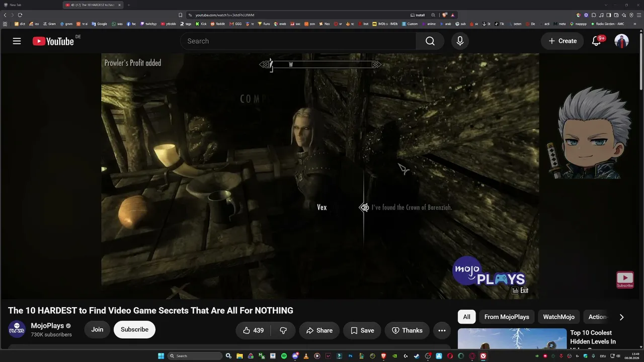The image size is (644, 362).
Task: Start voice search with microphone icon
Action: point(460,41)
